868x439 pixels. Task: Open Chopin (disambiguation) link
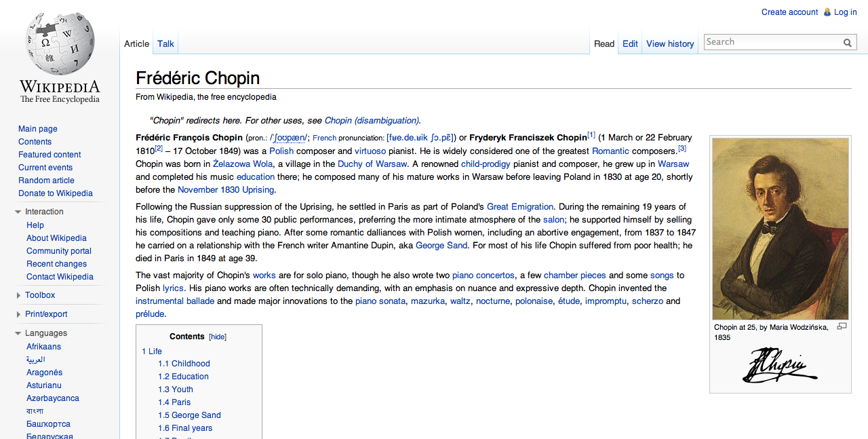click(372, 121)
